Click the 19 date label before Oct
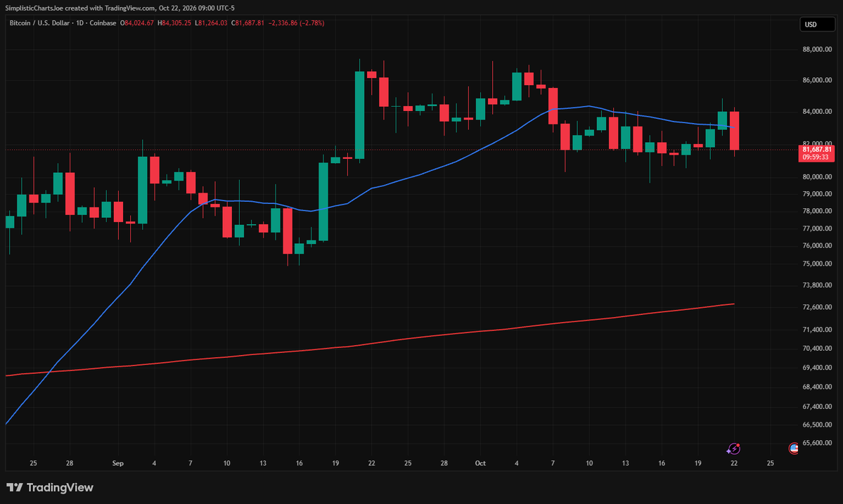Screen dimensions: 843x504 point(335,463)
